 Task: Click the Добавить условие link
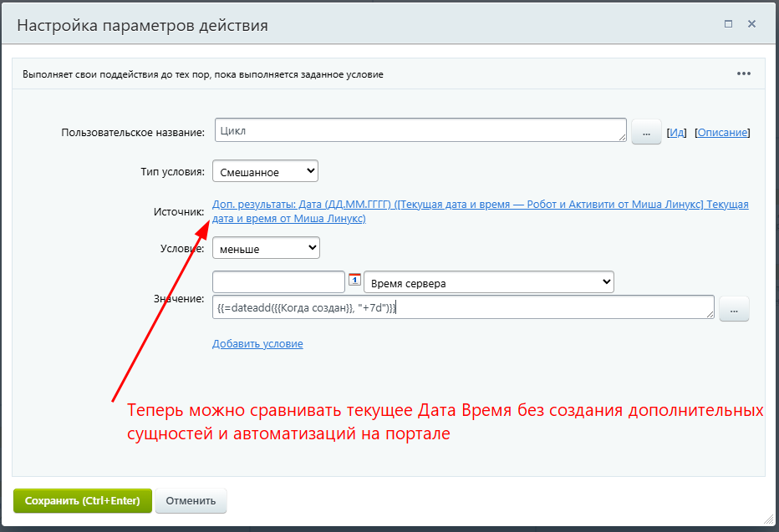tap(257, 343)
